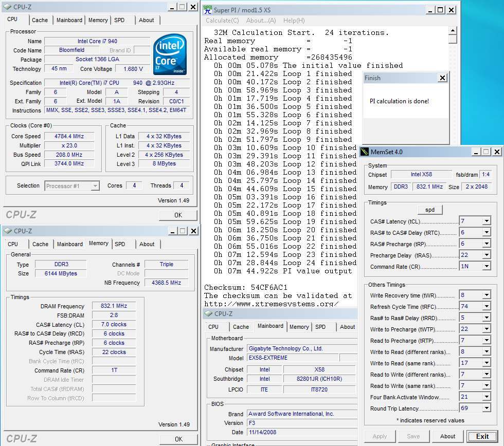Click the Checksum: 54CF6AC1 line in Super PI
This screenshot has width=504, height=446.
[246, 287]
